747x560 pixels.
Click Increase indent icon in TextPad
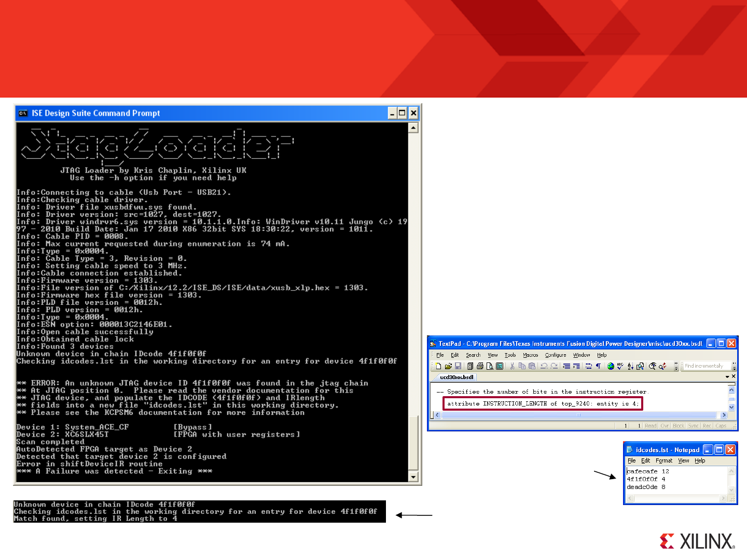[576, 366]
